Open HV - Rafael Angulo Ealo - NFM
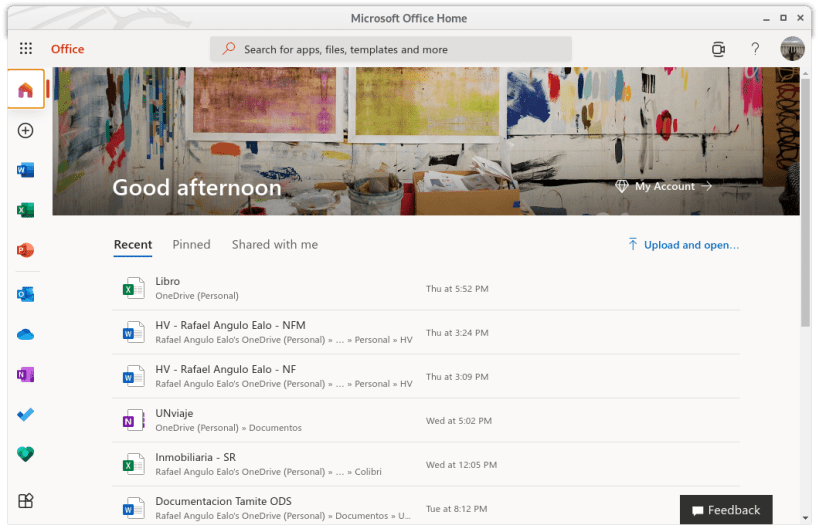Screen dimensions: 819x532 230,325
